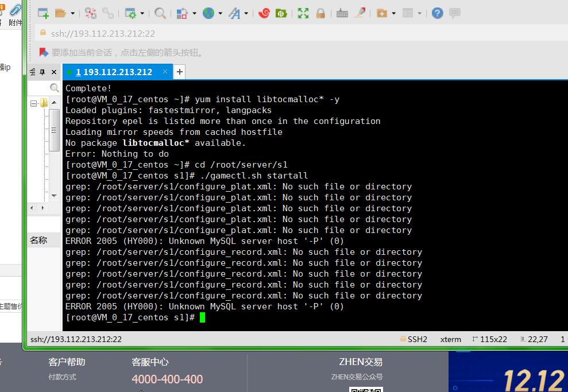
Task: Launch Xftp with the red swirl icon
Action: tap(264, 13)
